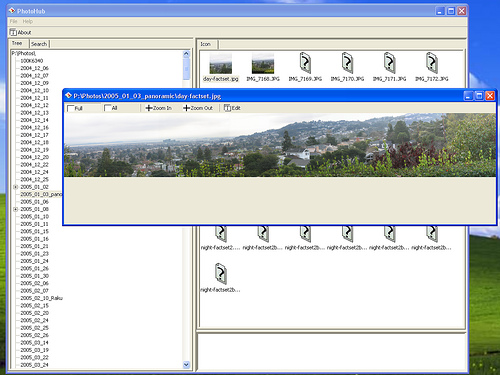The height and width of the screenshot is (375, 500).
Task: Enable the All checkbox in viewer
Action: [x=111, y=108]
